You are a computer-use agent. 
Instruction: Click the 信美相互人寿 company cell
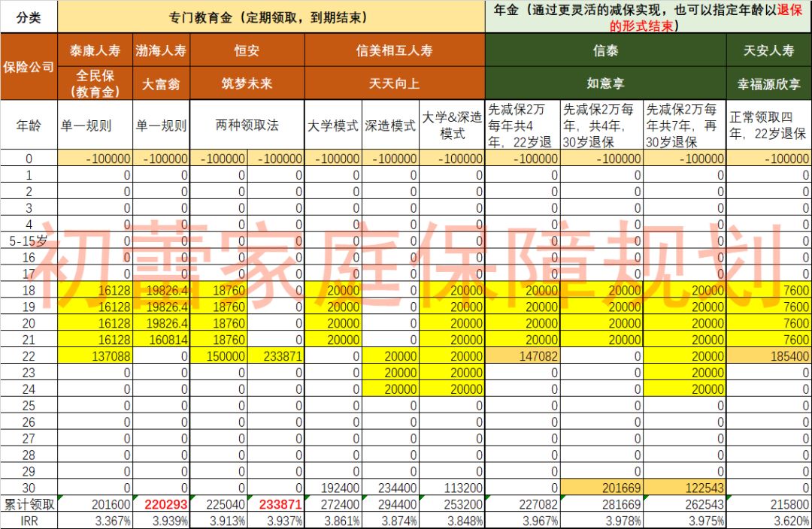[x=395, y=50]
